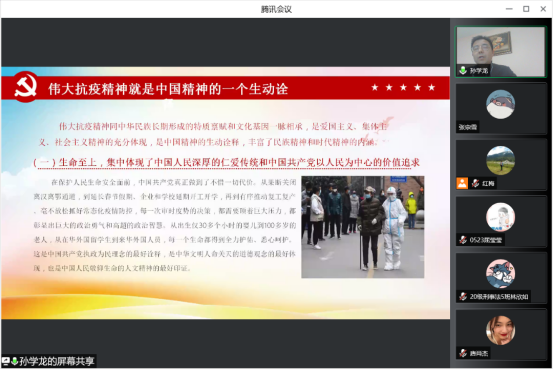Click the muted mic icon on the bottom participant tile
The height and width of the screenshot is (369, 553).
(x=463, y=353)
